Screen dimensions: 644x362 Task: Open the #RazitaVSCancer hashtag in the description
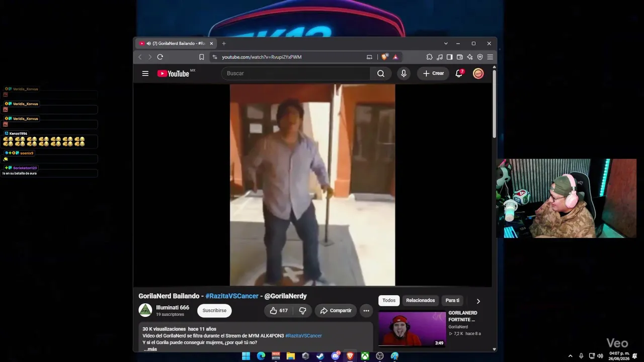pyautogui.click(x=303, y=336)
